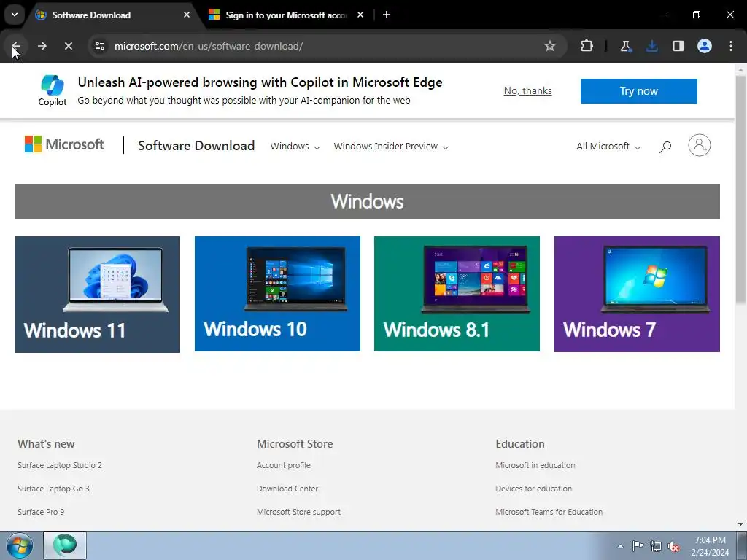Toggle the browser side panel

point(678,46)
